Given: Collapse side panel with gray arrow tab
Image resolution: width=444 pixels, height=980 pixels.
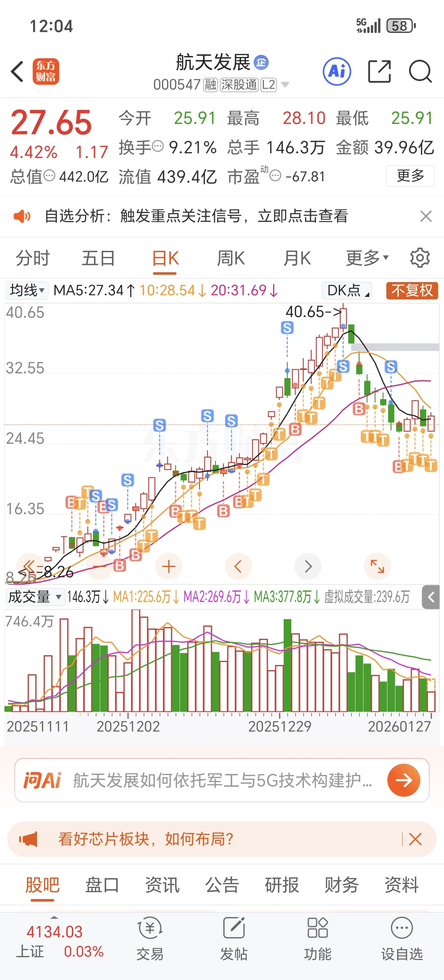Looking at the screenshot, I should coord(431,597).
